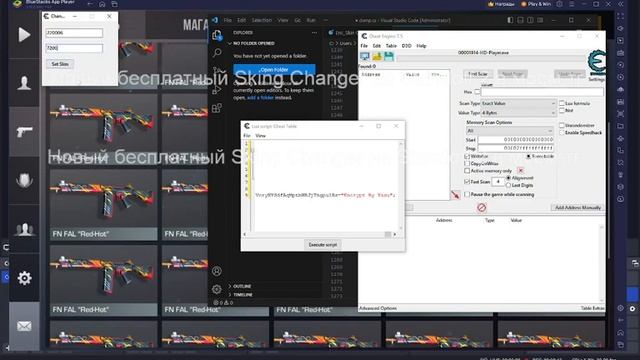
Task: Open the game settings gear icon
Action: [x=24, y=278]
